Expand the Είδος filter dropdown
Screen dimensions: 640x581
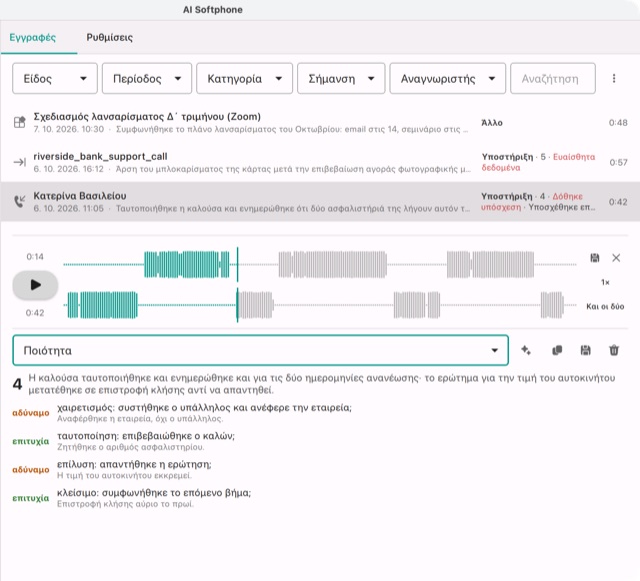pos(55,78)
